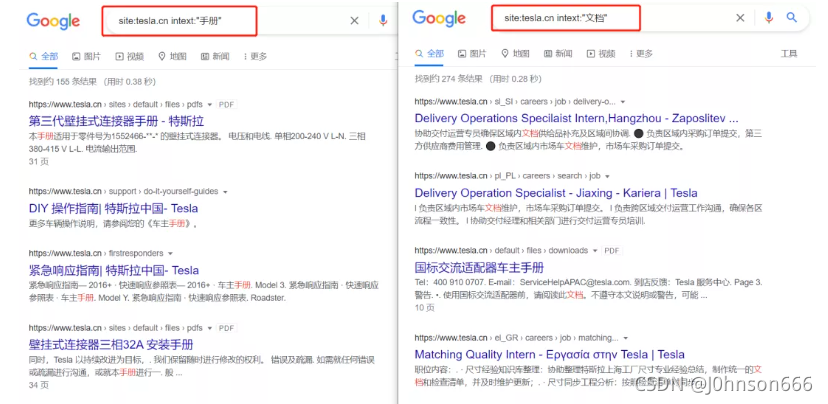Open the 更多 menu in right window
This screenshot has width=828, height=404.
pyautogui.click(x=641, y=54)
